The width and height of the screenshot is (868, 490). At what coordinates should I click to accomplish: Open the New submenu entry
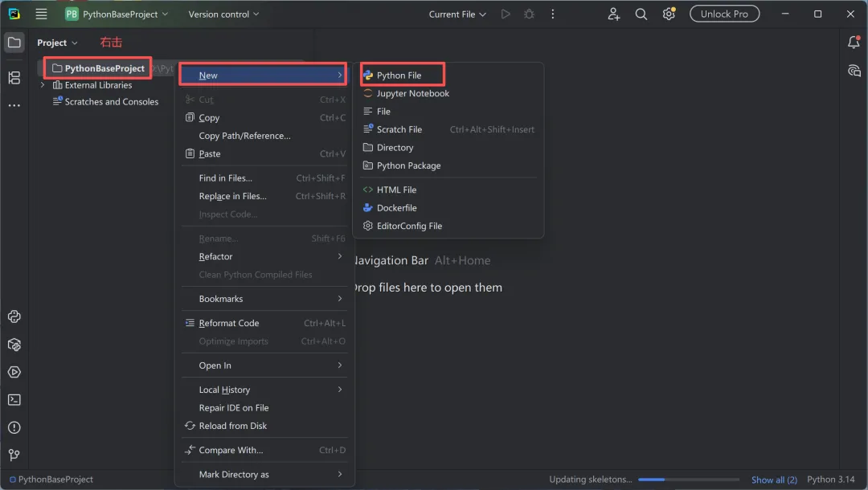[x=264, y=76]
